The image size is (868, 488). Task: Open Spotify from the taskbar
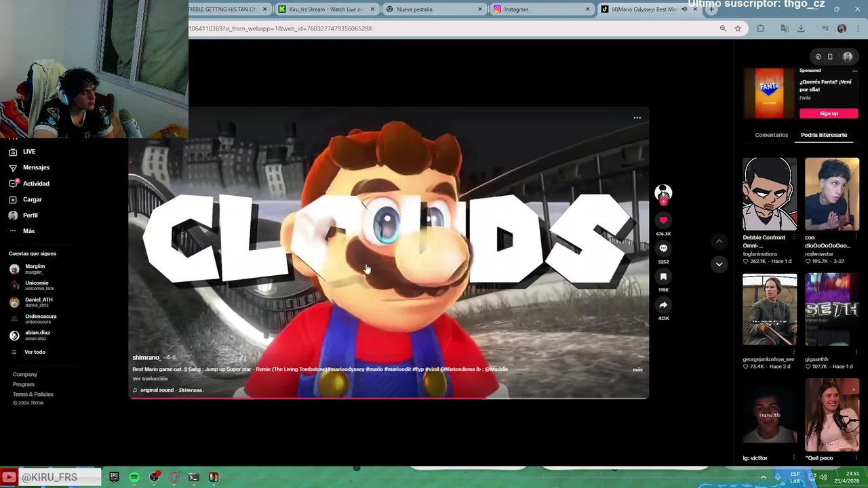point(134,477)
